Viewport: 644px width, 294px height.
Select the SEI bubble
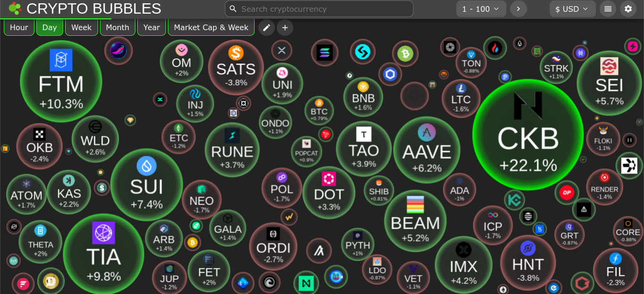pos(609,83)
